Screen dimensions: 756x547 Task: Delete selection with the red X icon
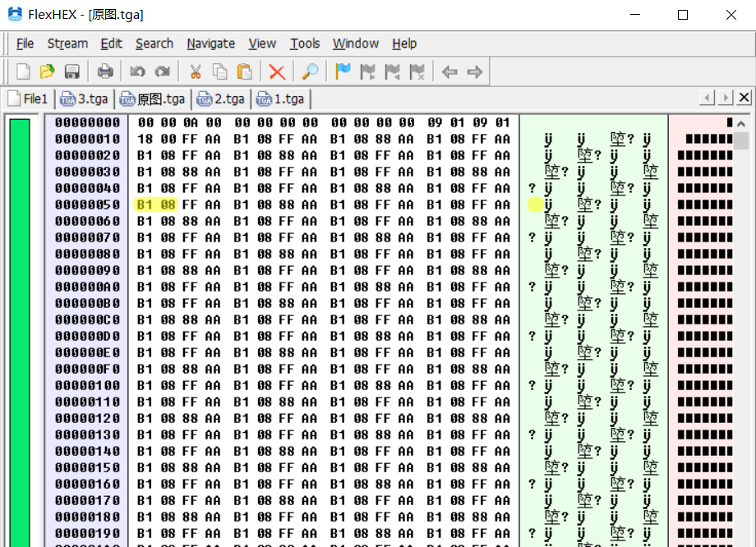277,71
